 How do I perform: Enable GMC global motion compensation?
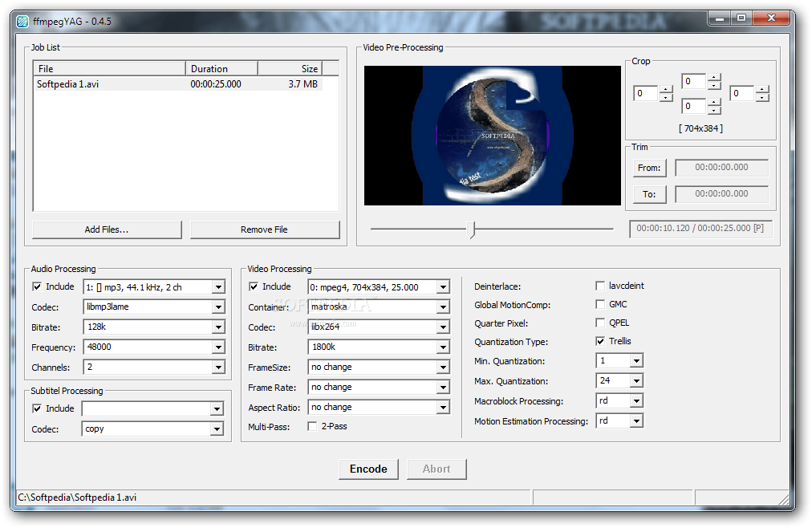(600, 304)
